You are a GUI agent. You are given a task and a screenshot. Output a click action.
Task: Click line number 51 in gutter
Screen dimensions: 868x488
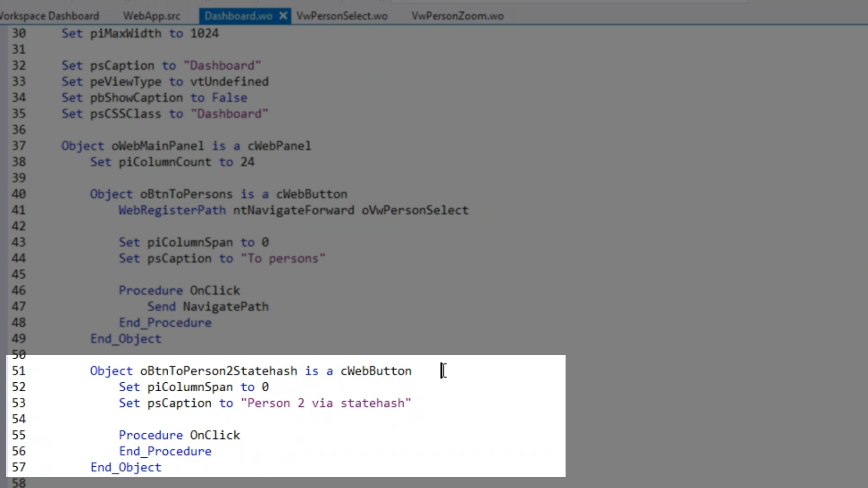(x=19, y=371)
